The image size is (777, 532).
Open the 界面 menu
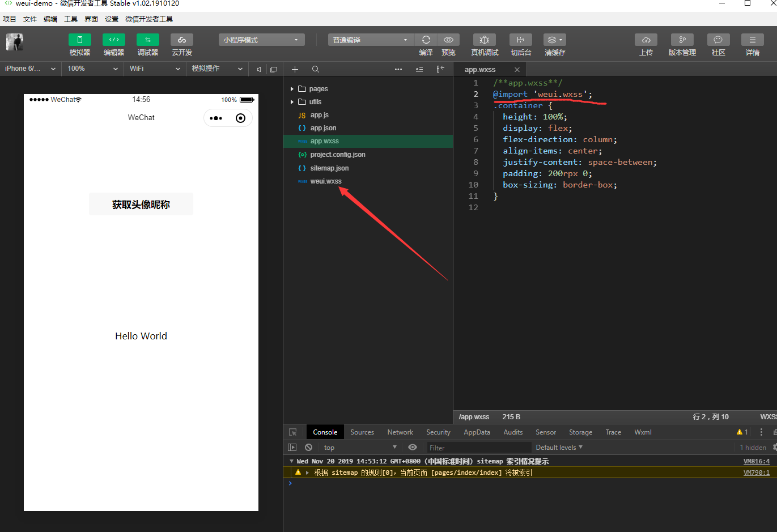91,19
